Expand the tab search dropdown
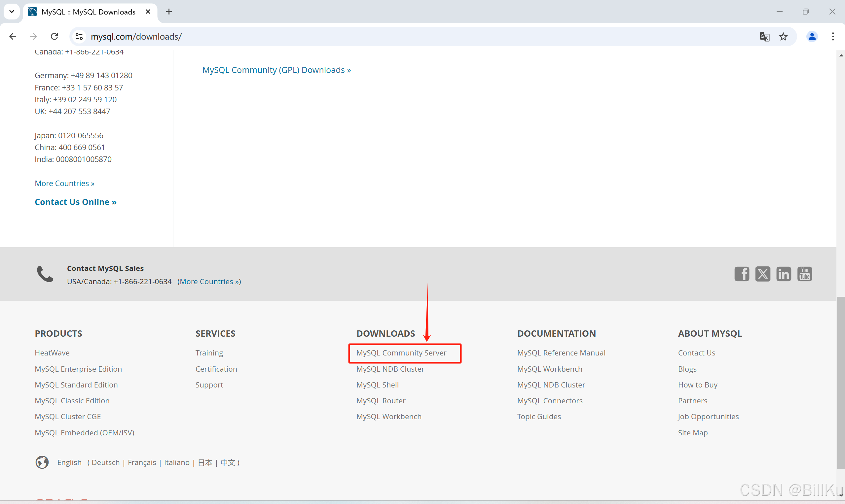845x504 pixels. tap(12, 12)
